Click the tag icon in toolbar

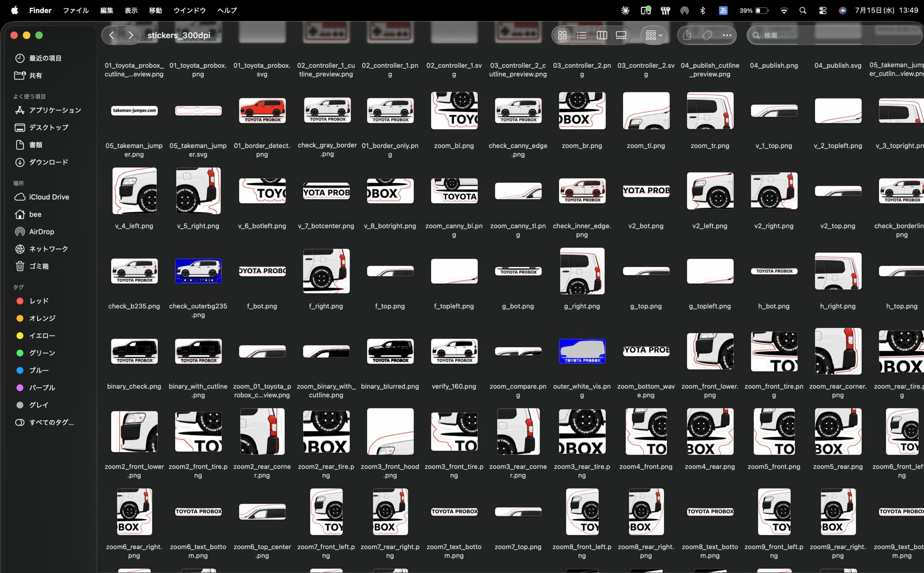[707, 35]
